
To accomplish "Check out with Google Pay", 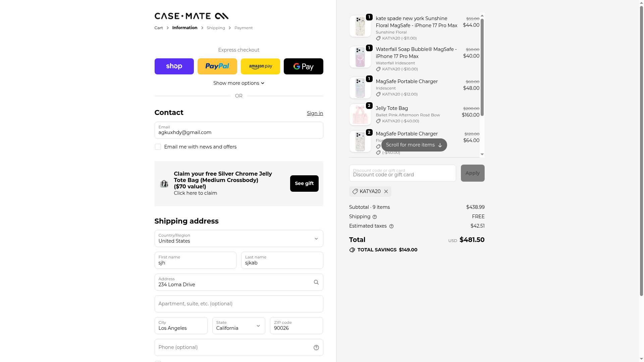I will click(x=303, y=66).
